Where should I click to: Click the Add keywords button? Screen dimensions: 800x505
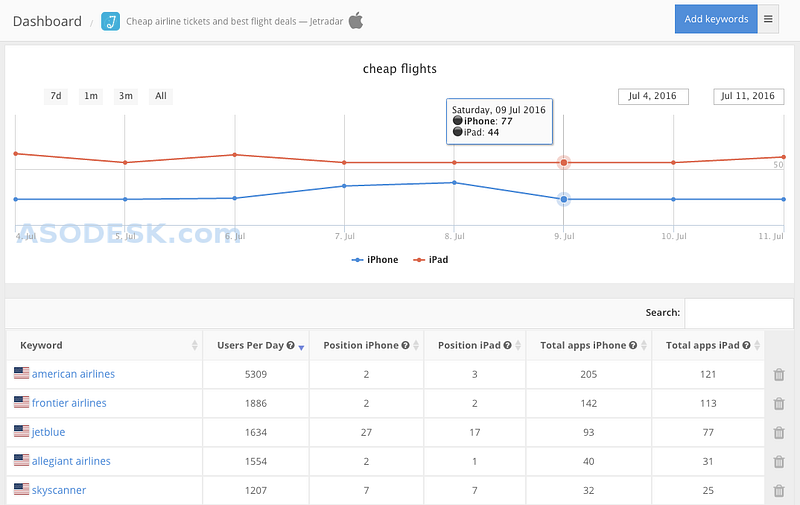pyautogui.click(x=716, y=19)
